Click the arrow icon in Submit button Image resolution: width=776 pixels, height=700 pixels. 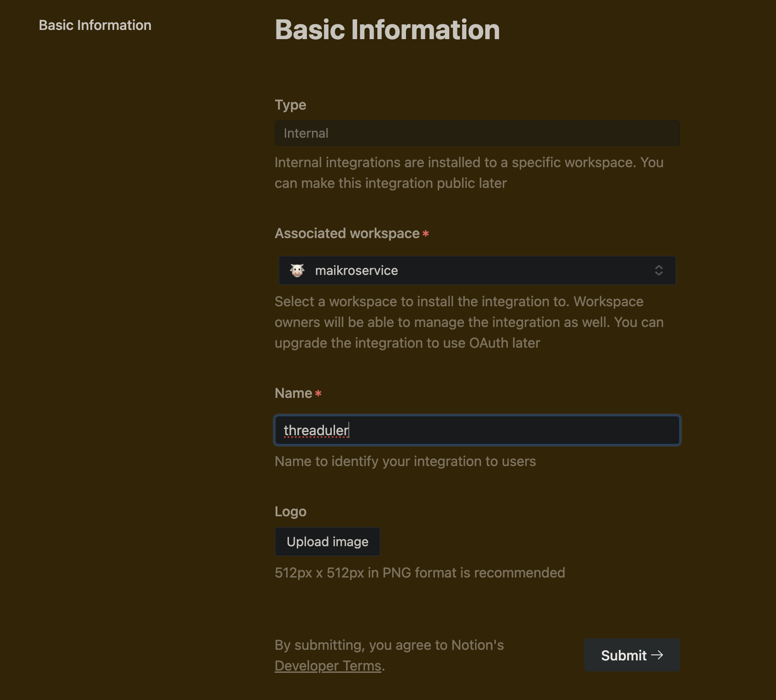click(657, 655)
